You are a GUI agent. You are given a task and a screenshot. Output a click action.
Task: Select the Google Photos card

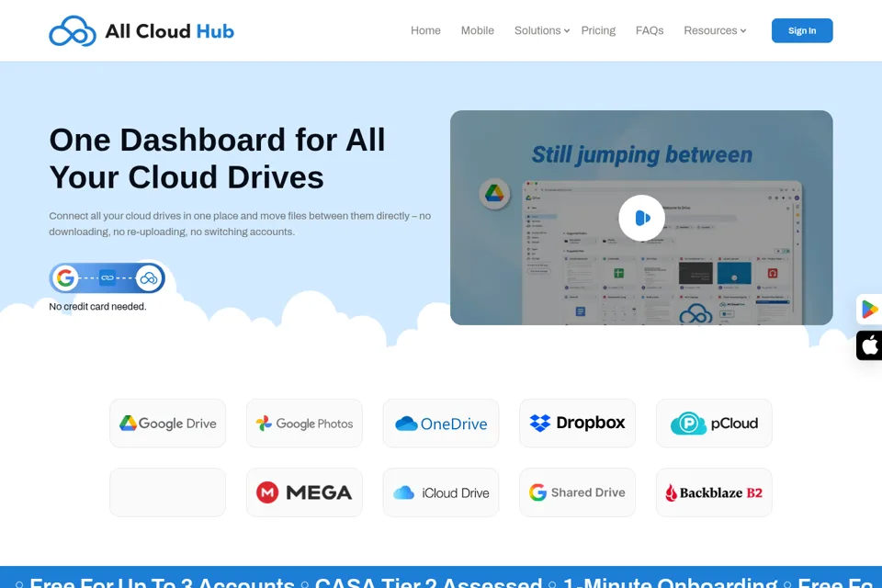point(304,424)
